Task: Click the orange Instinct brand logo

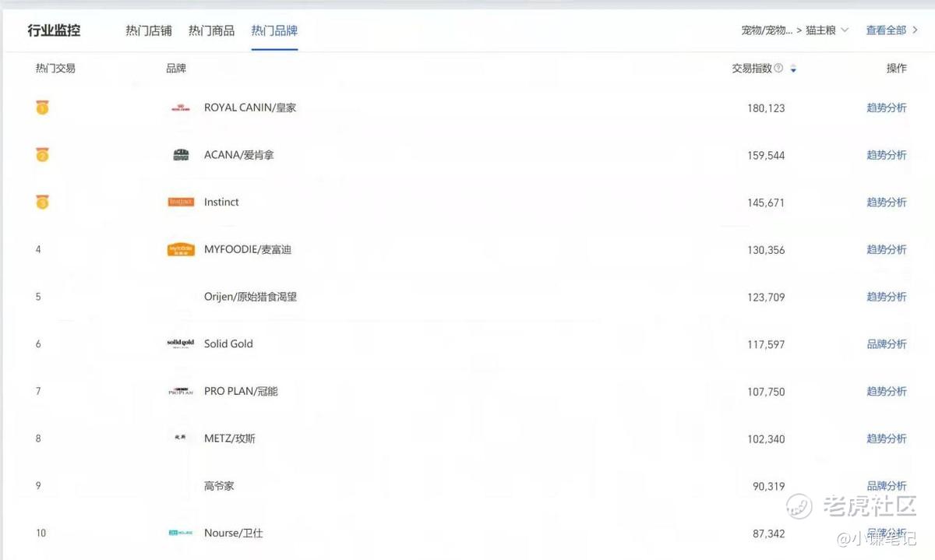Action: click(x=181, y=203)
